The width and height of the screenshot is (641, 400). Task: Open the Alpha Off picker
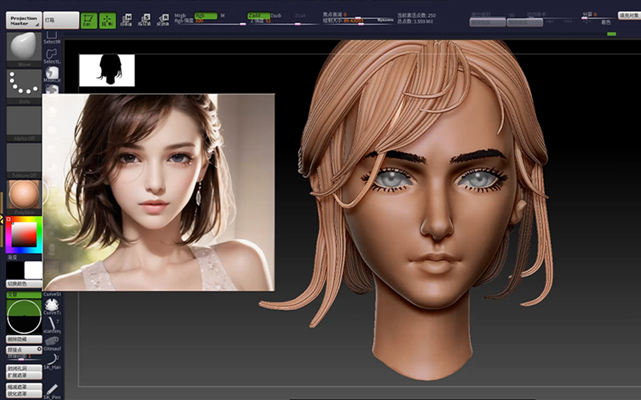click(24, 124)
